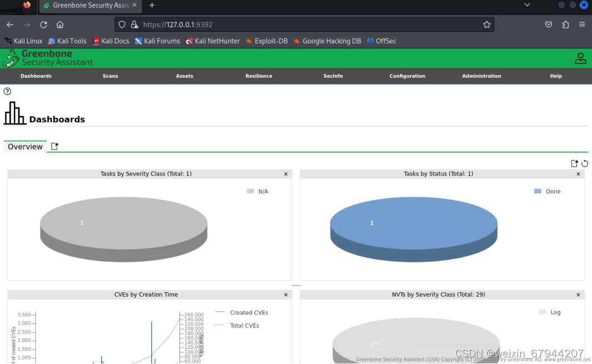This screenshot has height=364, width=592.
Task: Click the N/A legend color swatch
Action: coord(250,191)
